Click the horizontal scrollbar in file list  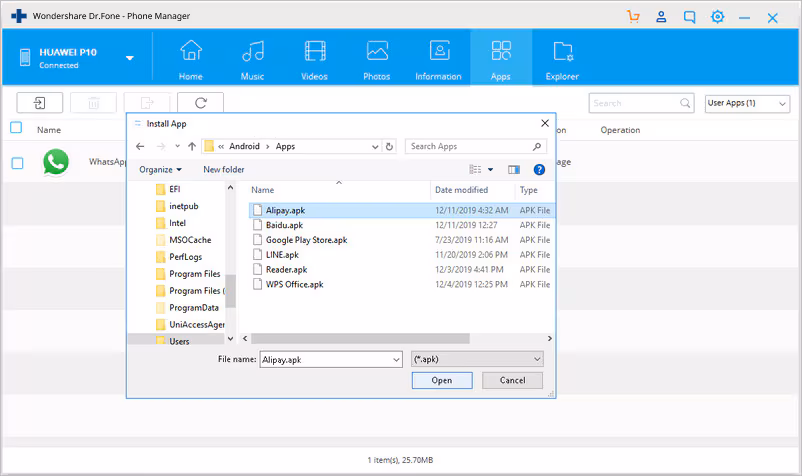point(360,338)
